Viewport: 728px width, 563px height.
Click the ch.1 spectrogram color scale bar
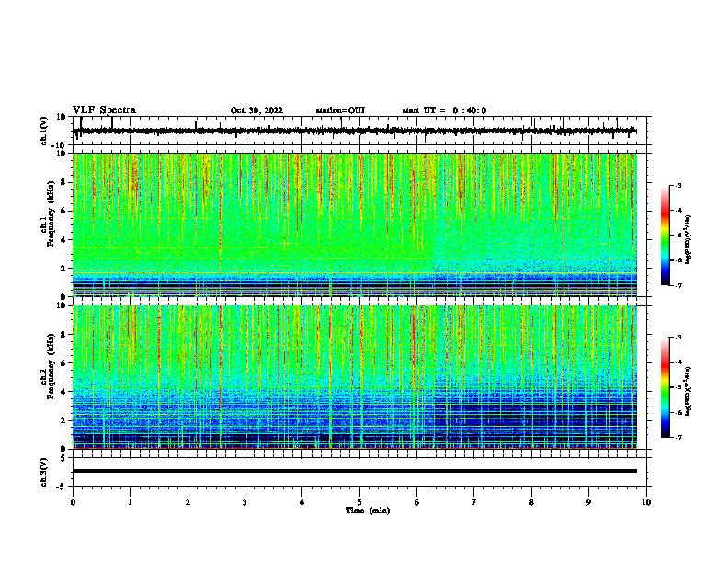pos(665,236)
